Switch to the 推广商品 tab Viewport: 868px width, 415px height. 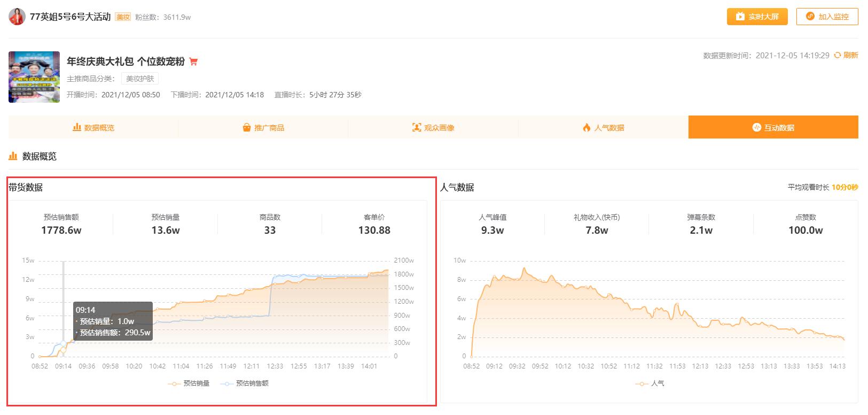click(263, 127)
